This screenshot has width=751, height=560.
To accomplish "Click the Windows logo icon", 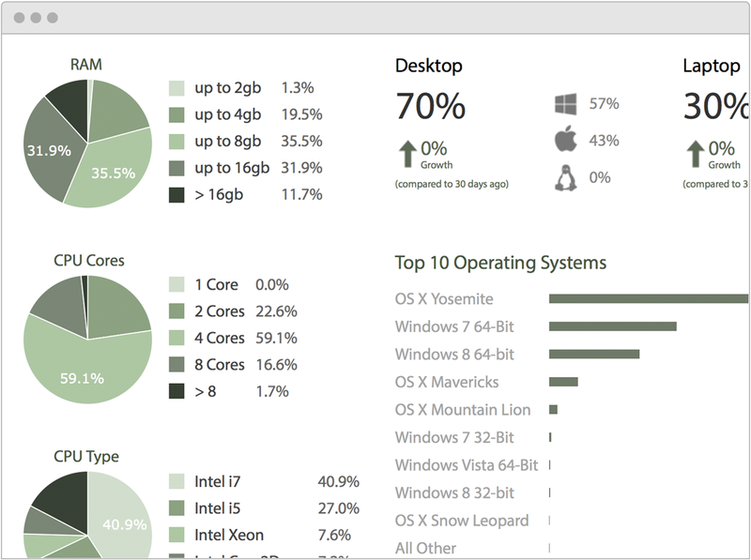I will point(566,104).
